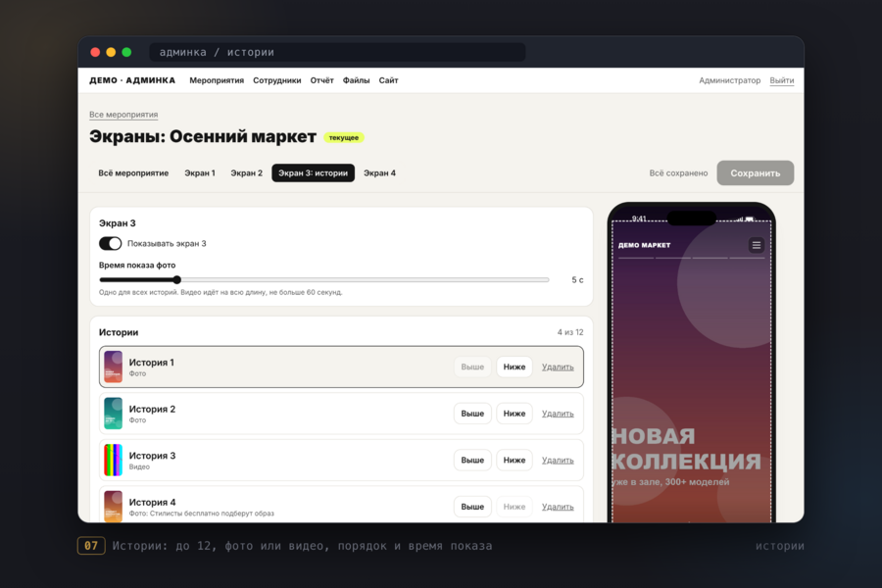This screenshot has width=882, height=588.
Task: Click the yellow minimize window button
Action: point(111,52)
